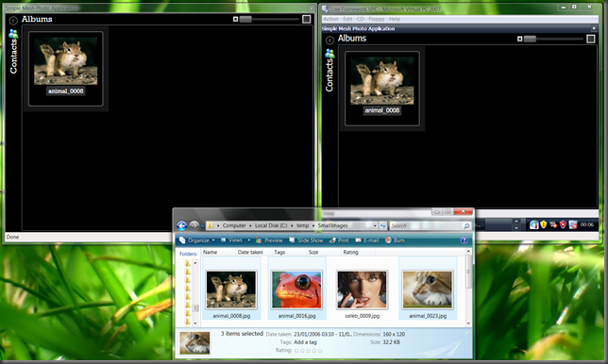This screenshot has width=608, height=364.
Task: Click the Slide Show button
Action: [306, 240]
